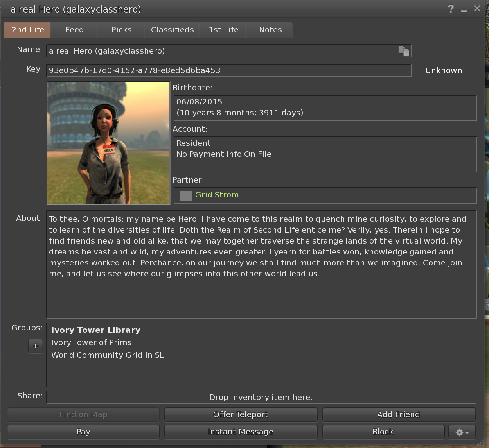This screenshot has width=489, height=448.
Task: Switch to the Feed tab
Action: (74, 30)
